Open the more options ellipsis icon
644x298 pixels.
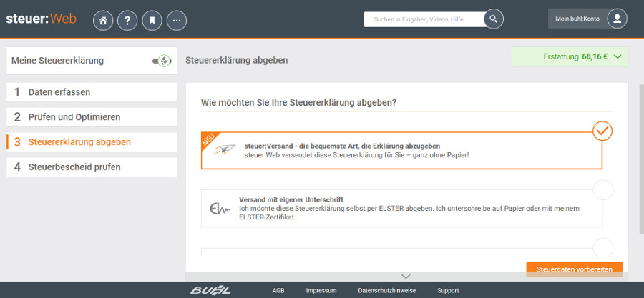coord(177,21)
